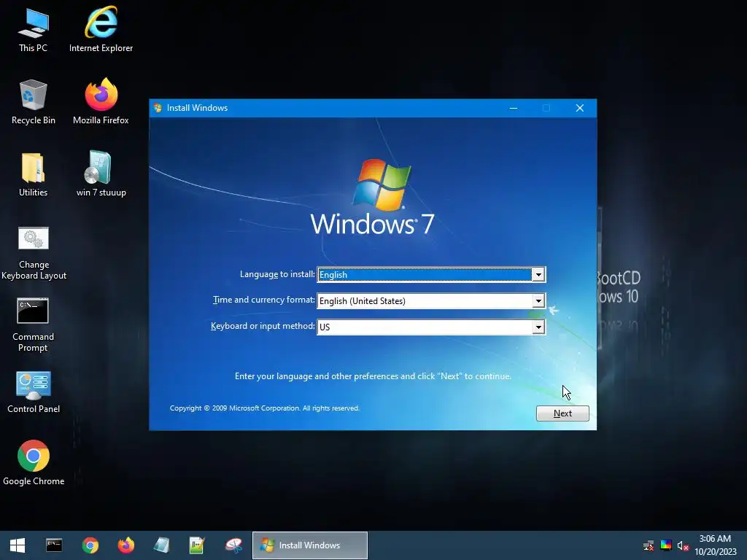This screenshot has width=747, height=560.
Task: Open Keyboard or input method dropdown arrow
Action: (x=538, y=327)
